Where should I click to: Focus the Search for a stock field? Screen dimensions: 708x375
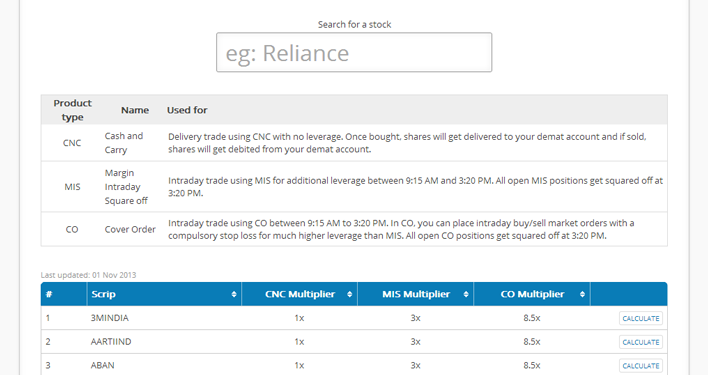(x=354, y=52)
